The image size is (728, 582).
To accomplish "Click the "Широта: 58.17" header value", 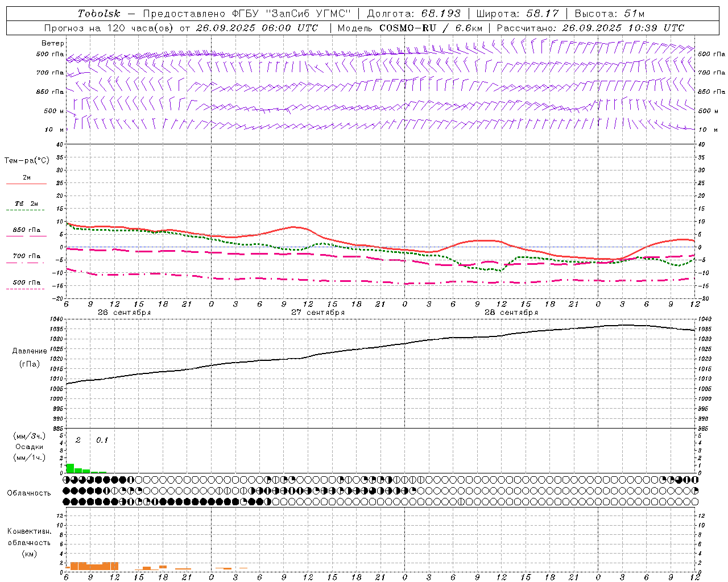I will tap(518, 14).
